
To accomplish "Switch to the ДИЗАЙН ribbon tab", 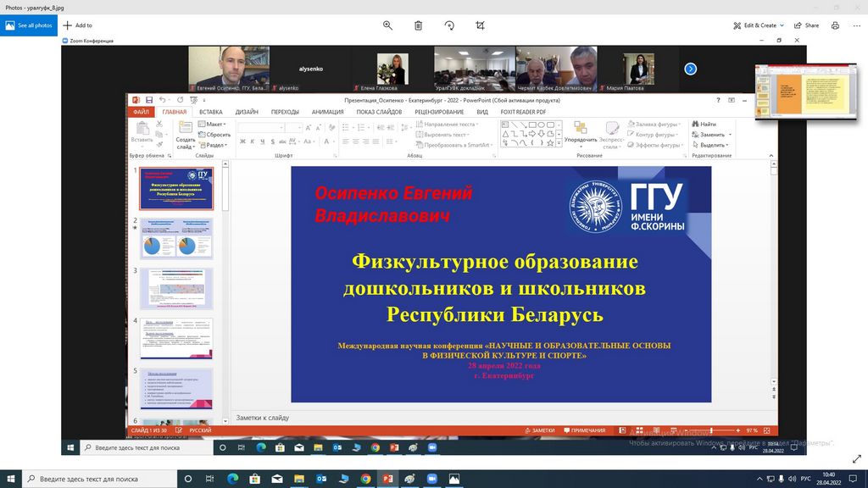I will [x=247, y=112].
